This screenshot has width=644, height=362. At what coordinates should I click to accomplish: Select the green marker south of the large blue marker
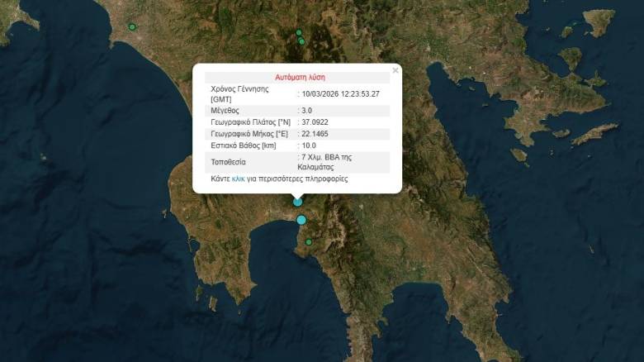[309, 242]
